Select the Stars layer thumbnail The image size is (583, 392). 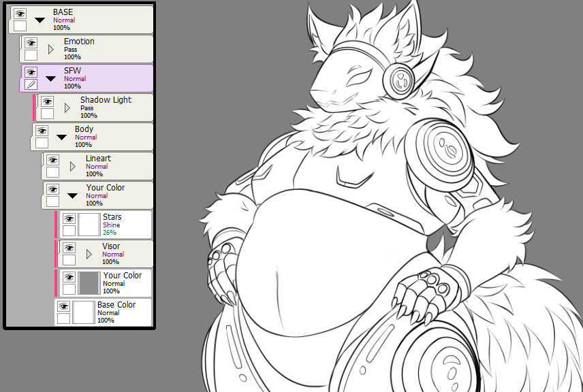pos(89,225)
